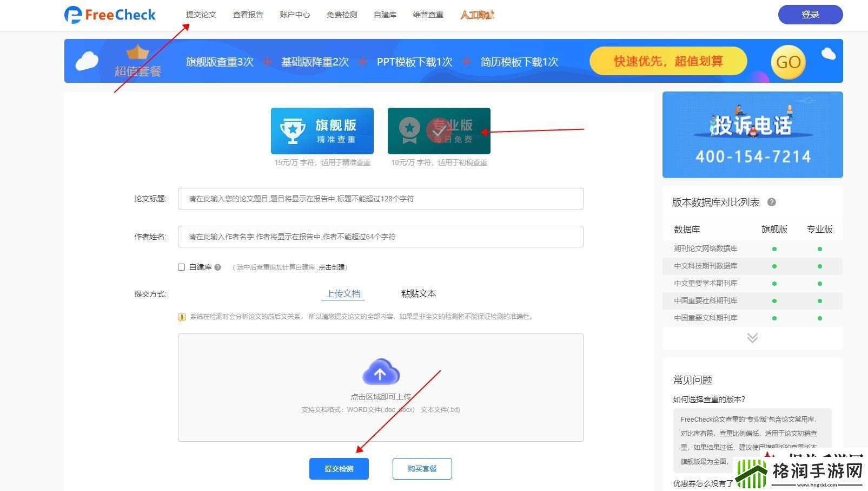Click the warning icon before the notice text
The width and height of the screenshot is (868, 491).
(182, 317)
